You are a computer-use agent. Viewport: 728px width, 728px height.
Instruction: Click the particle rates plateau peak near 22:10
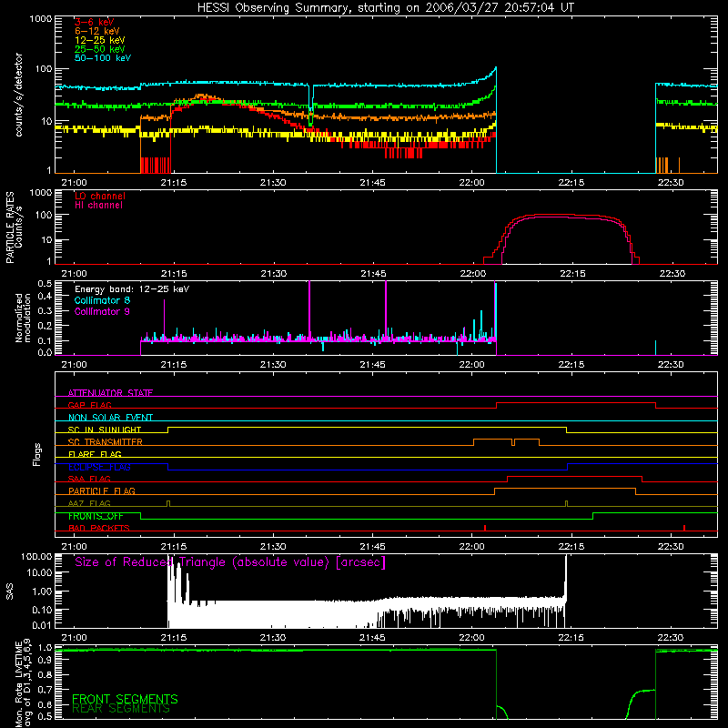pos(552,215)
